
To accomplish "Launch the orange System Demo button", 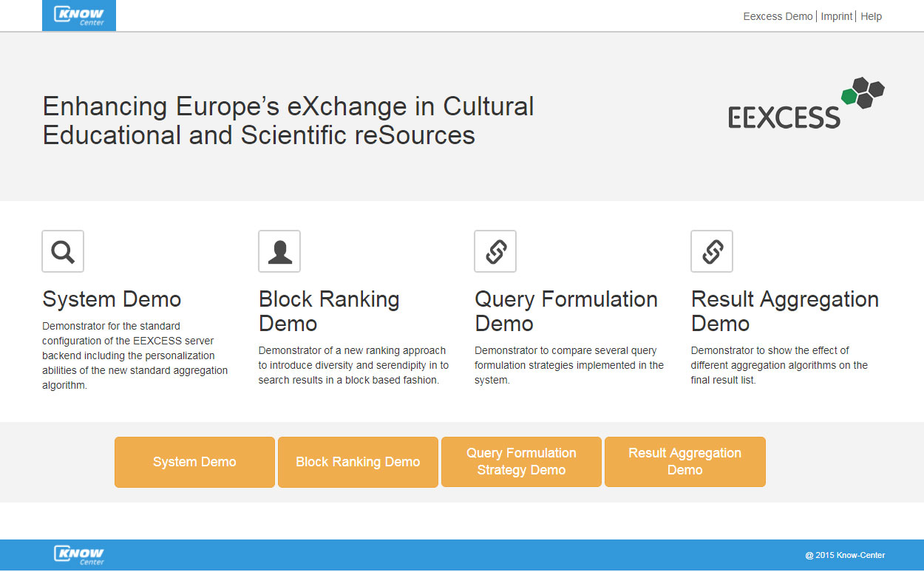I will coord(194,462).
